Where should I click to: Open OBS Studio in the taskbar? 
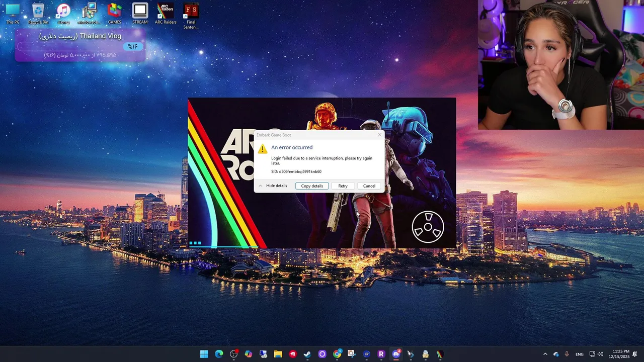point(233,354)
